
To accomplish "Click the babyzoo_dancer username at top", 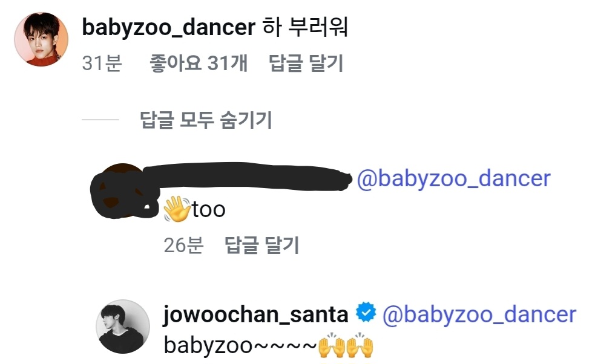I will tap(169, 28).
